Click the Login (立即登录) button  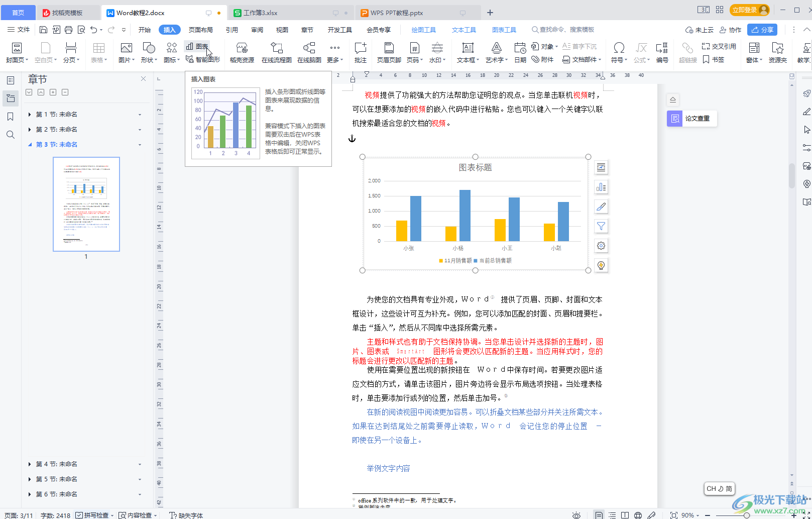pyautogui.click(x=750, y=10)
